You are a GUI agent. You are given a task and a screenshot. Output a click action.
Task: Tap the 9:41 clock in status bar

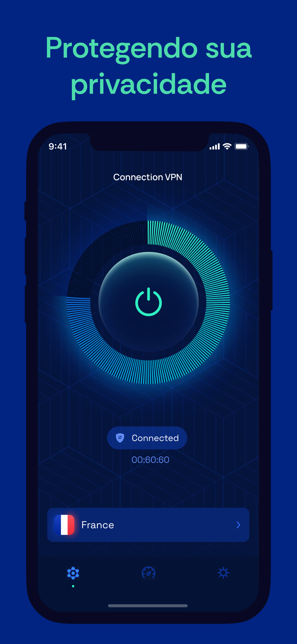click(58, 146)
